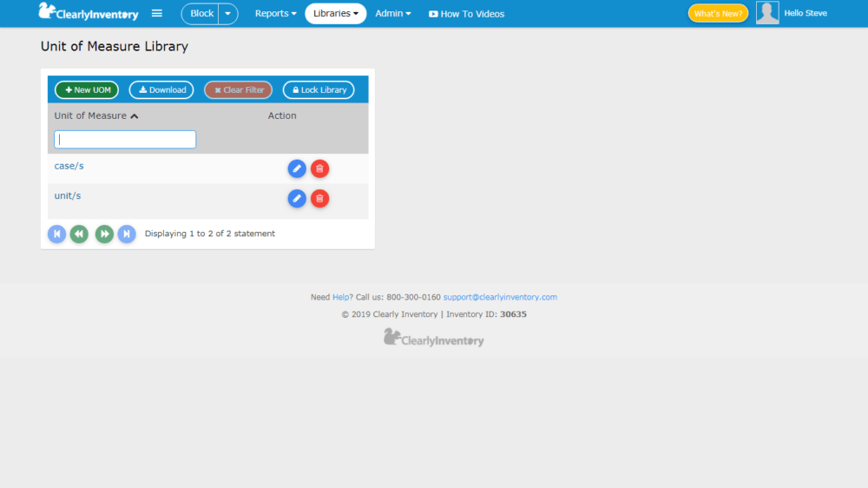Edit the case/s unit with the pencil icon

(x=297, y=168)
